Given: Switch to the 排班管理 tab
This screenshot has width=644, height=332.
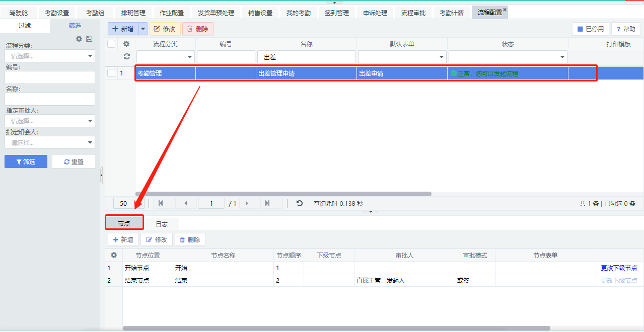Looking at the screenshot, I should pos(133,13).
